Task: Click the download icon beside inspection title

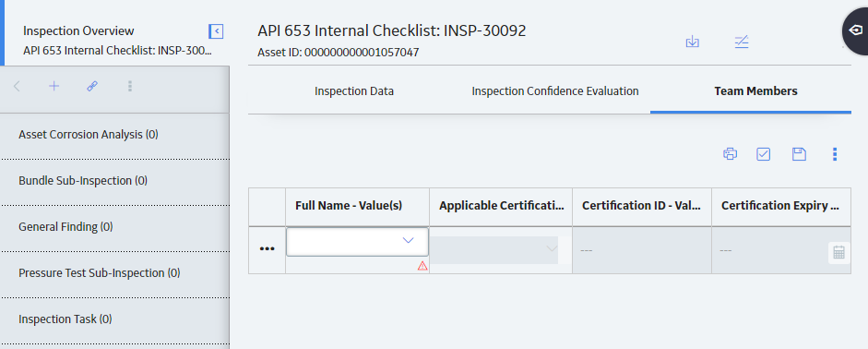Action: coord(693,42)
